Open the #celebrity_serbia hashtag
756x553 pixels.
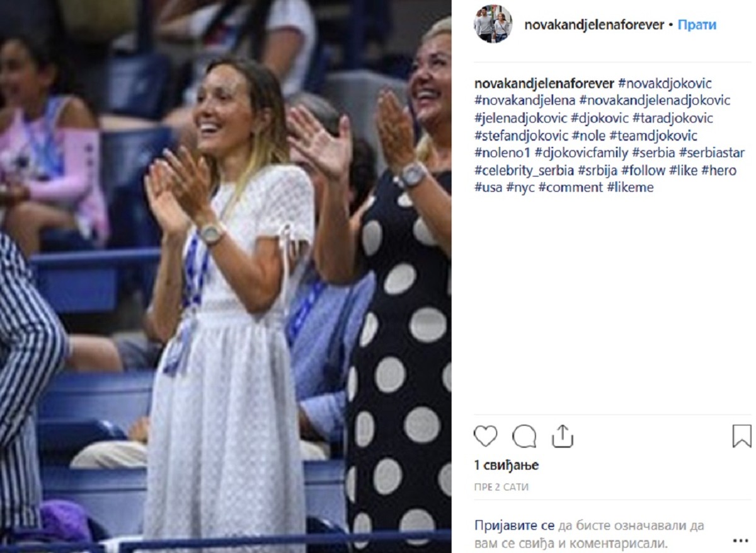click(x=524, y=170)
